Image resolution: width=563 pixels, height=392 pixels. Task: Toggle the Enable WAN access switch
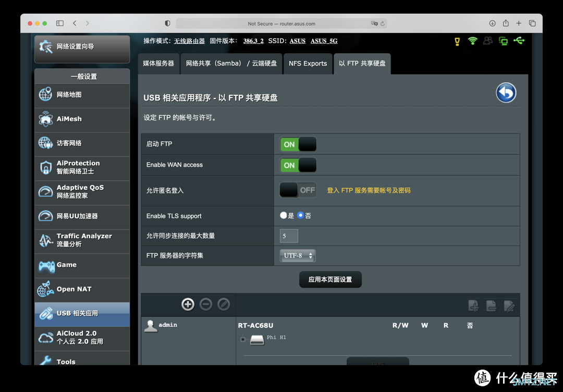[x=298, y=165]
